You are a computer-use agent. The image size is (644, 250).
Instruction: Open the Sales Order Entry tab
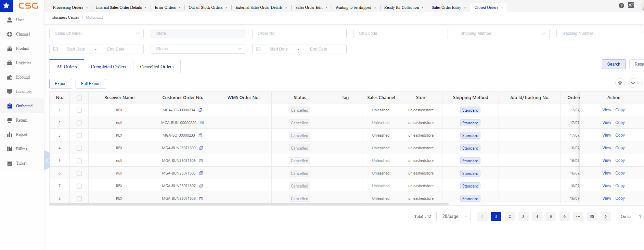[x=446, y=8]
